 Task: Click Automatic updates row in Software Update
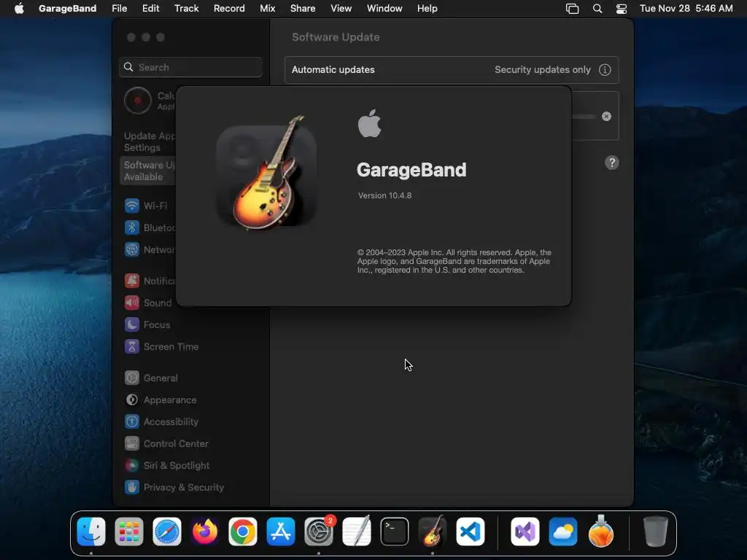point(452,69)
